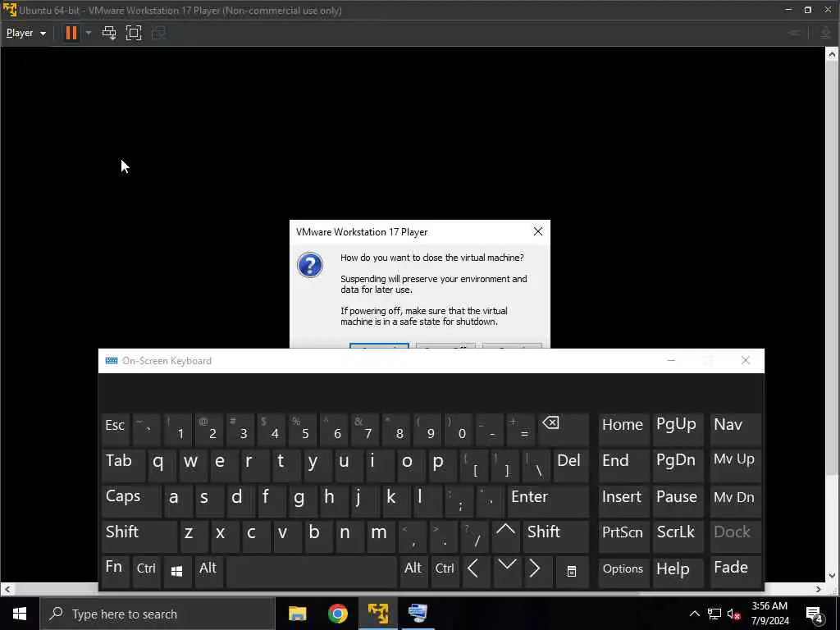Tap the PrtScn key on keyboard

pos(623,536)
